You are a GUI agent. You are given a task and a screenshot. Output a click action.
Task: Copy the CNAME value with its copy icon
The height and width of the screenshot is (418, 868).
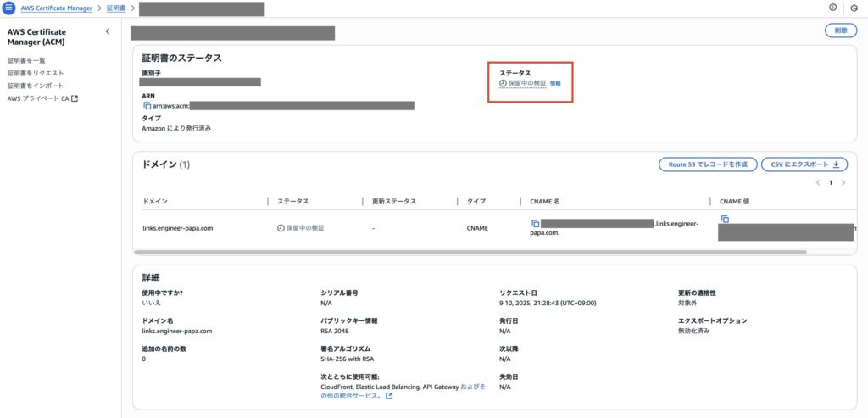[726, 220]
